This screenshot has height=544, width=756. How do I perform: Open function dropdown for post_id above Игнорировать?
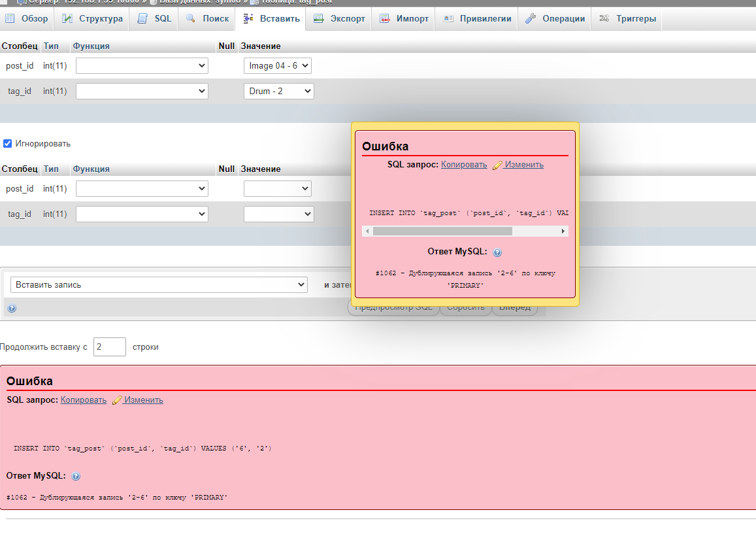click(142, 66)
